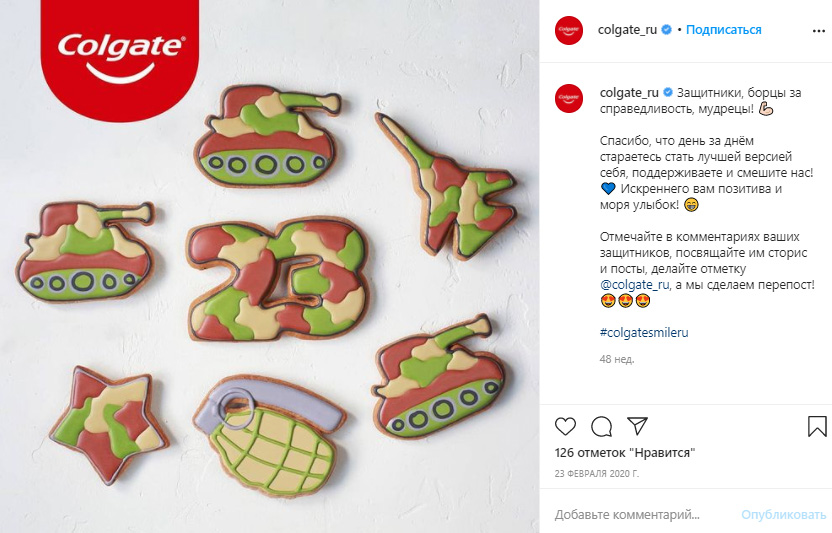Open colgate_ru username in caption
The image size is (832, 533).
629,93
